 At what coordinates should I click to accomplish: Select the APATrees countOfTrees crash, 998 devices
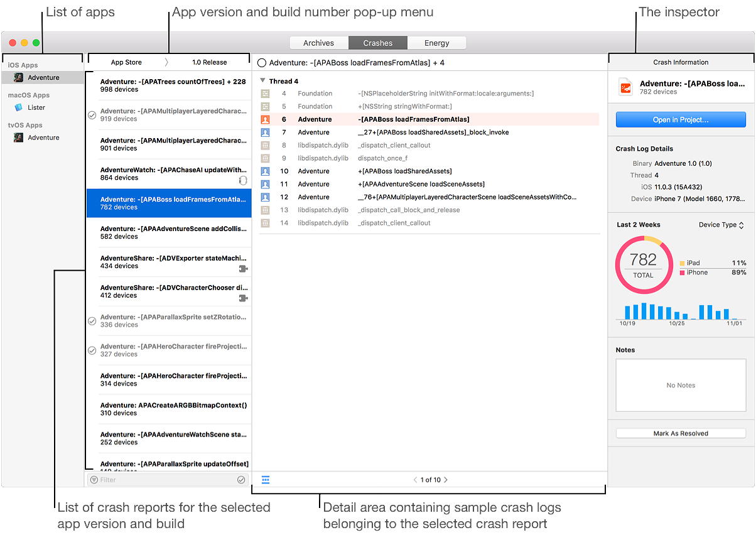169,85
